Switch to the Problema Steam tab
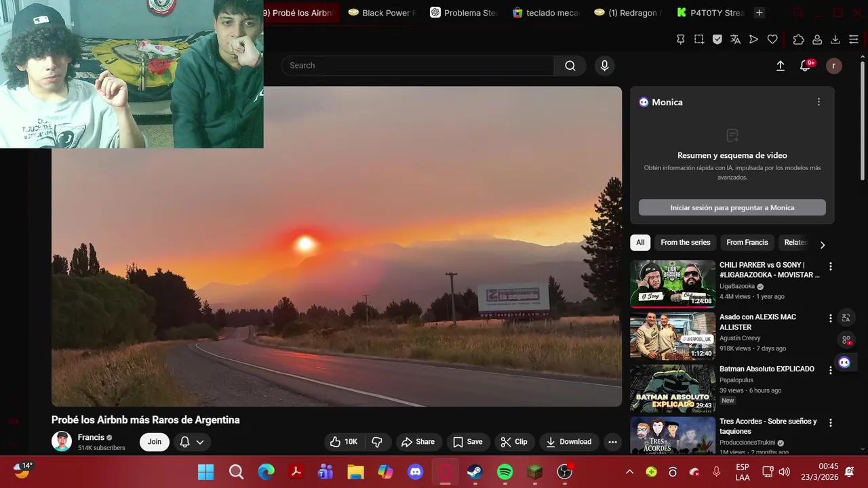This screenshot has width=868, height=488. [465, 13]
